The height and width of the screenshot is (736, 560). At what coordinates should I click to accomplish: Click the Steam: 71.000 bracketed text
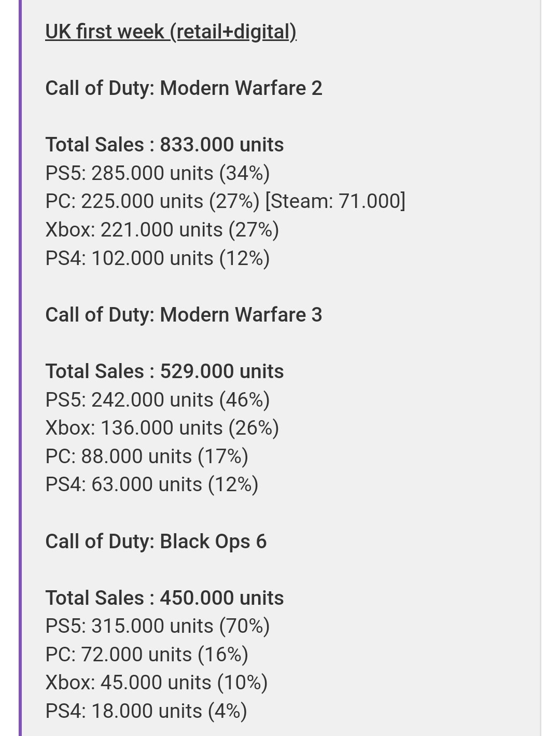click(335, 201)
